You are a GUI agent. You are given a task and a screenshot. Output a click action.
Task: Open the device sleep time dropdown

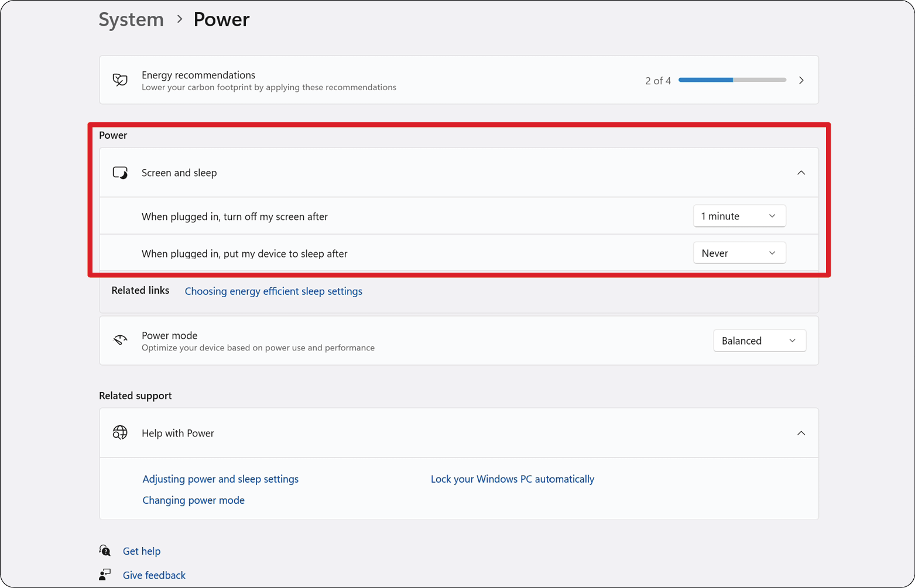(x=739, y=253)
